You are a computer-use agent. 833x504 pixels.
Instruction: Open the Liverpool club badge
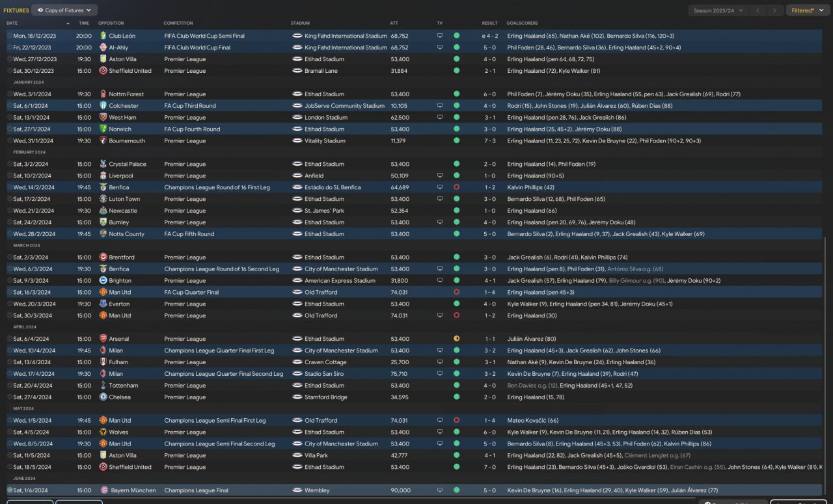(x=103, y=176)
